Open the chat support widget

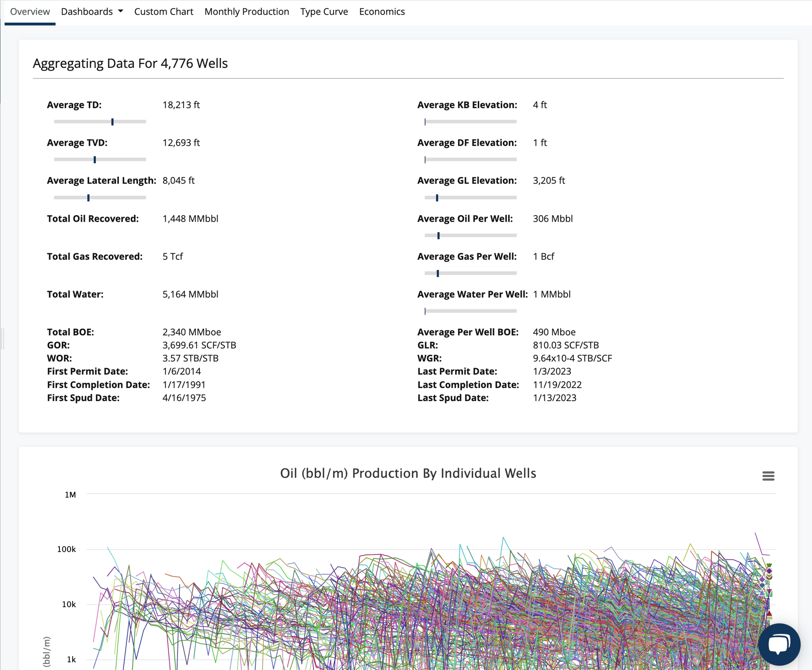tap(779, 644)
